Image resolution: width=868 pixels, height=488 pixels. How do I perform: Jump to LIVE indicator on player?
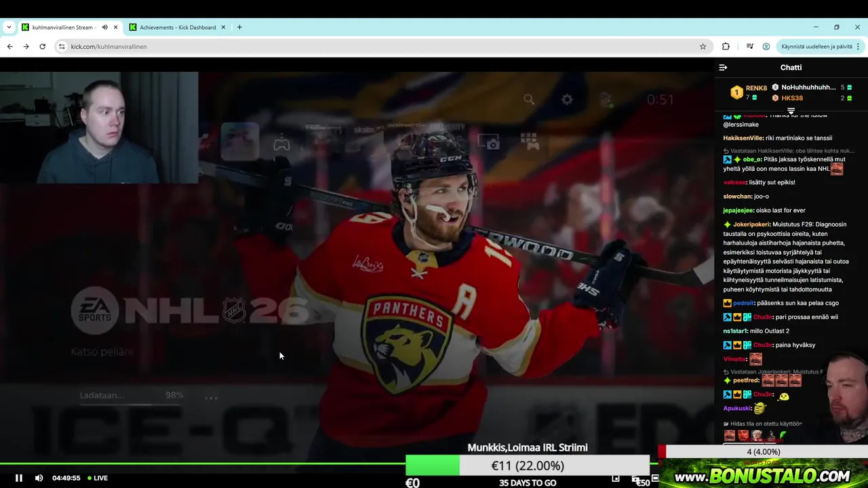coord(97,478)
